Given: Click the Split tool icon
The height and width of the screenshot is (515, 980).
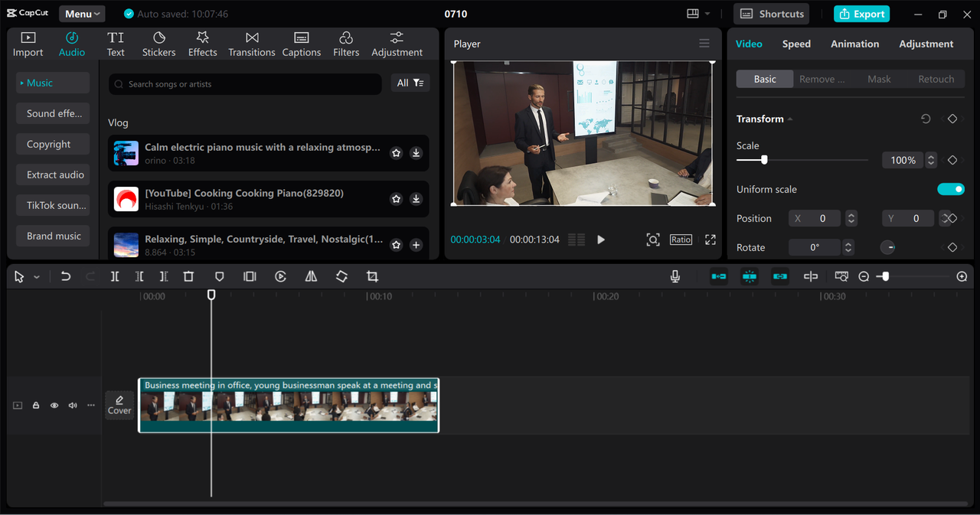Looking at the screenshot, I should (115, 276).
